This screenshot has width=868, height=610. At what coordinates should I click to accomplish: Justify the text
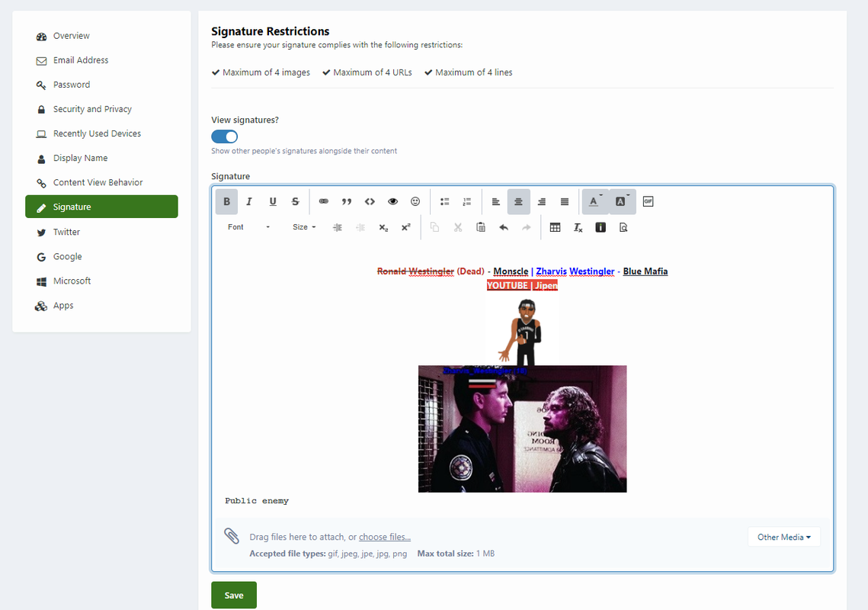pyautogui.click(x=565, y=201)
